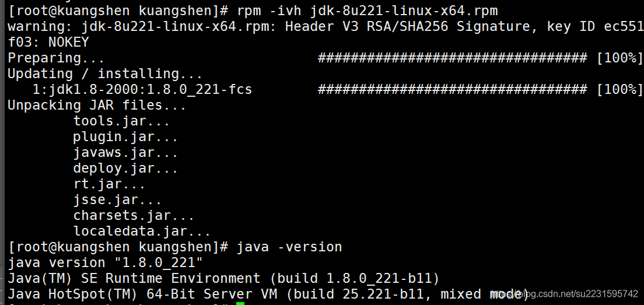Click the deploy.jar entry

click(125, 168)
